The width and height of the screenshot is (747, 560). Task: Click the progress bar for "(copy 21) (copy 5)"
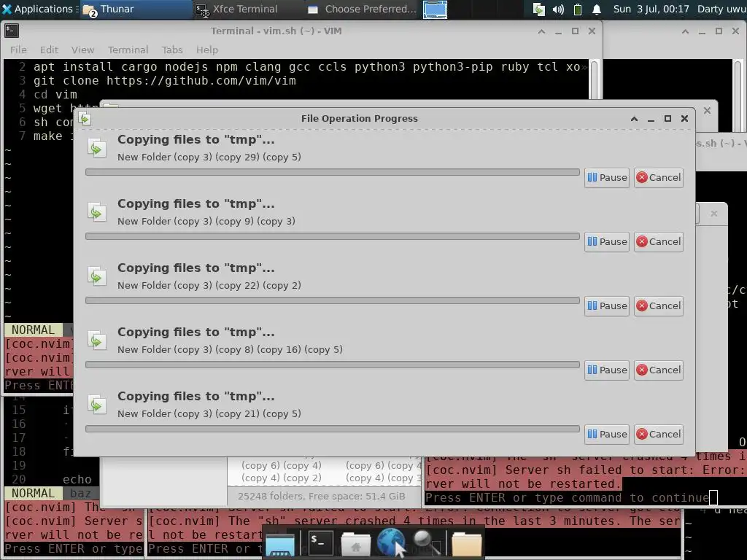coord(333,429)
